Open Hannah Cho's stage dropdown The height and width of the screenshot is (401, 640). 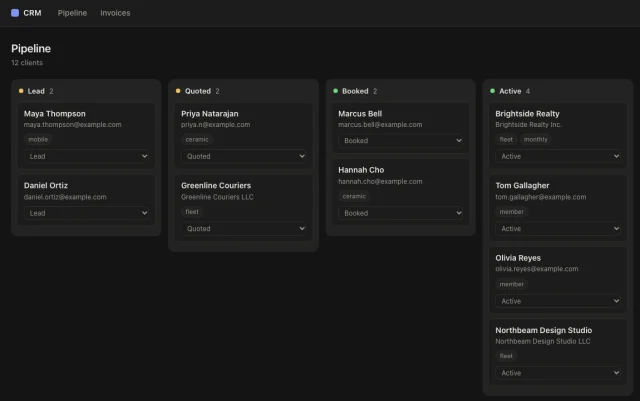click(x=401, y=213)
